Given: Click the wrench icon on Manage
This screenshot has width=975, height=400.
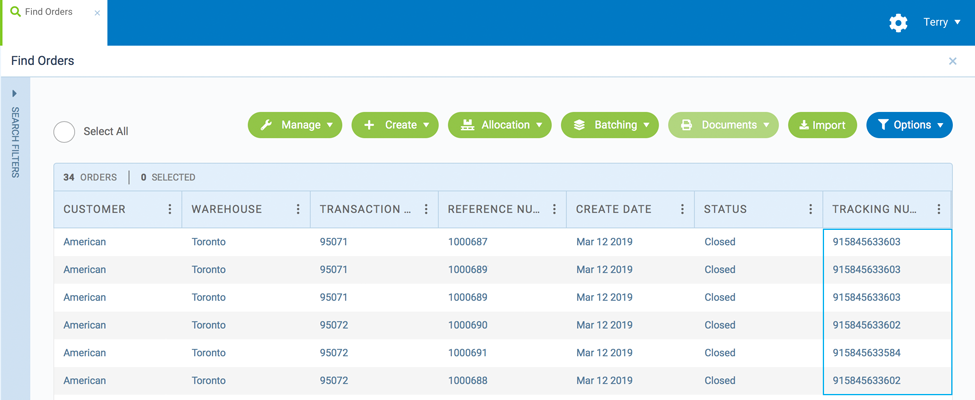Looking at the screenshot, I should click(266, 125).
